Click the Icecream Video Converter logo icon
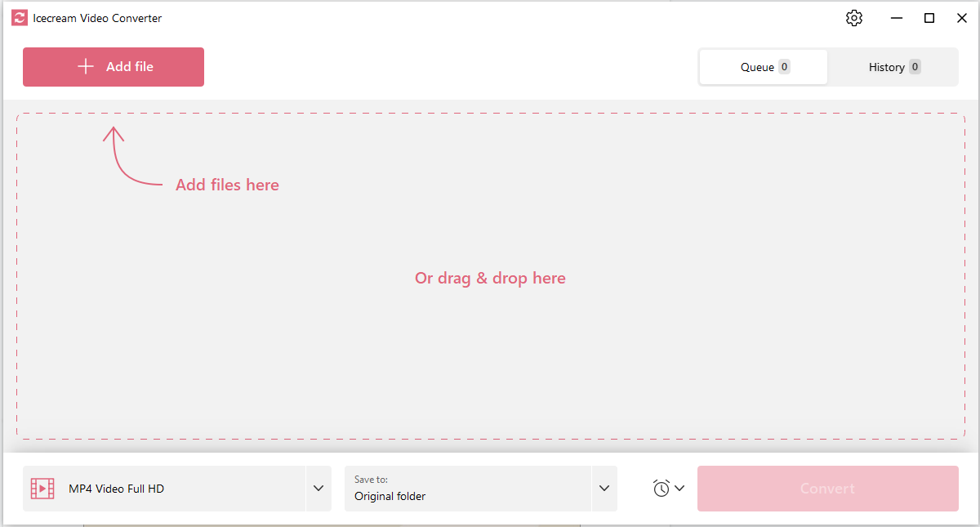The height and width of the screenshot is (527, 980). (20, 18)
